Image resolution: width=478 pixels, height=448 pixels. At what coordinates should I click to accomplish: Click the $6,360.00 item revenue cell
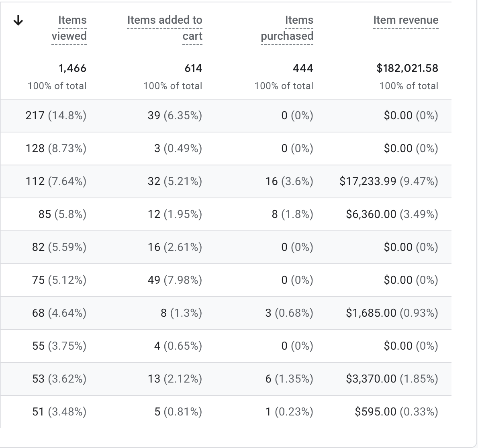point(392,214)
